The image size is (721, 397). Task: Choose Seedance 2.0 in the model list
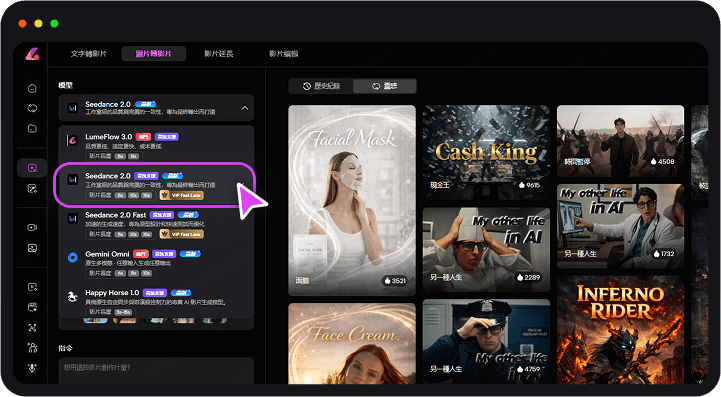tap(155, 185)
